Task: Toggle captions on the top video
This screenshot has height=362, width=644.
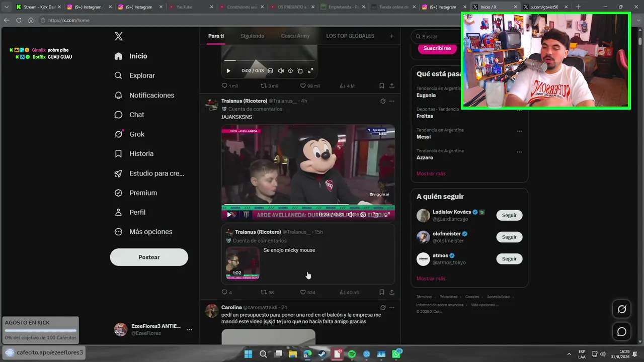Action: coord(270,71)
